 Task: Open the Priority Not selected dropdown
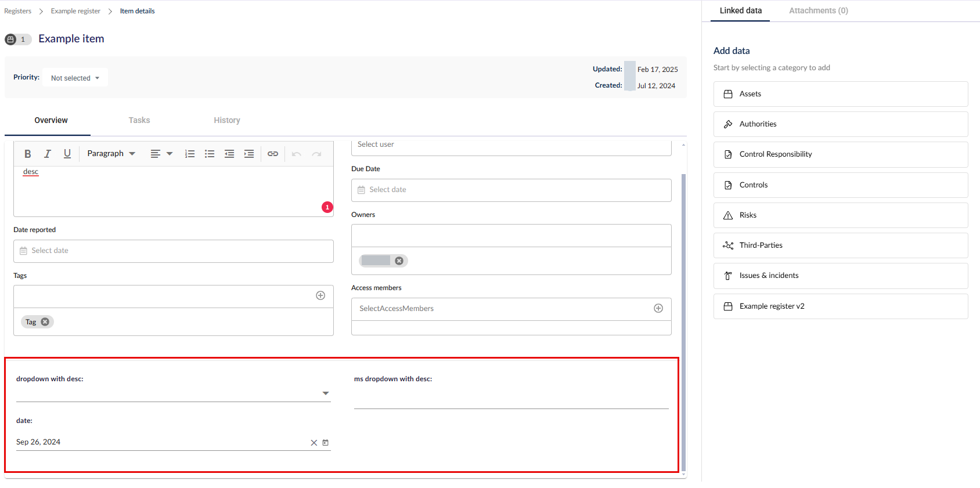tap(75, 78)
